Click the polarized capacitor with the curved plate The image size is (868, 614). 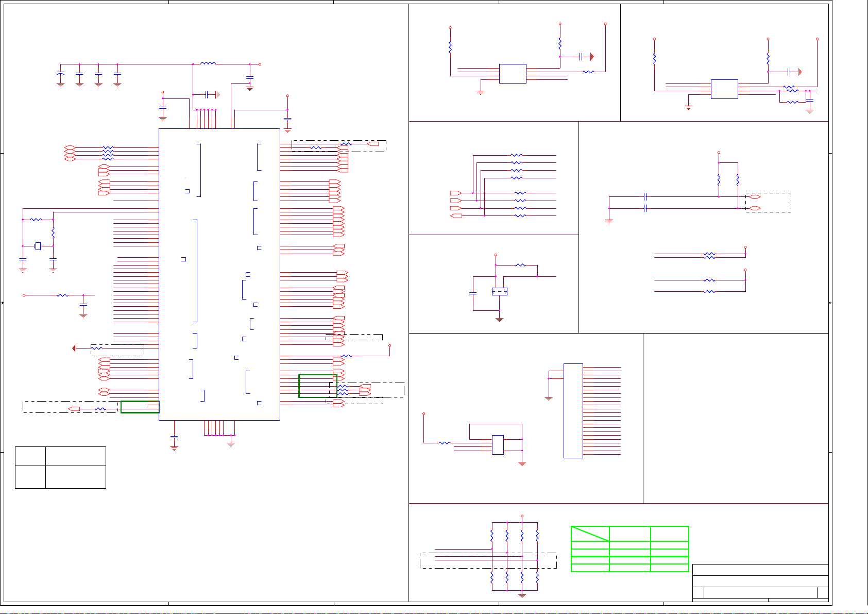60,75
